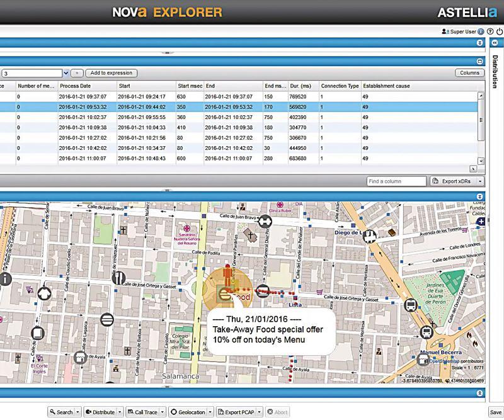This screenshot has height=420, width=504.
Task: Sort by the Start msec column
Action: (x=190, y=86)
